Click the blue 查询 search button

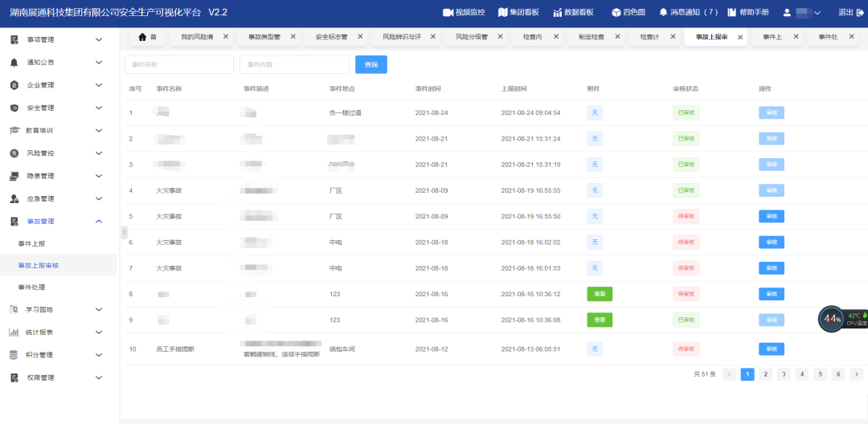coord(371,65)
